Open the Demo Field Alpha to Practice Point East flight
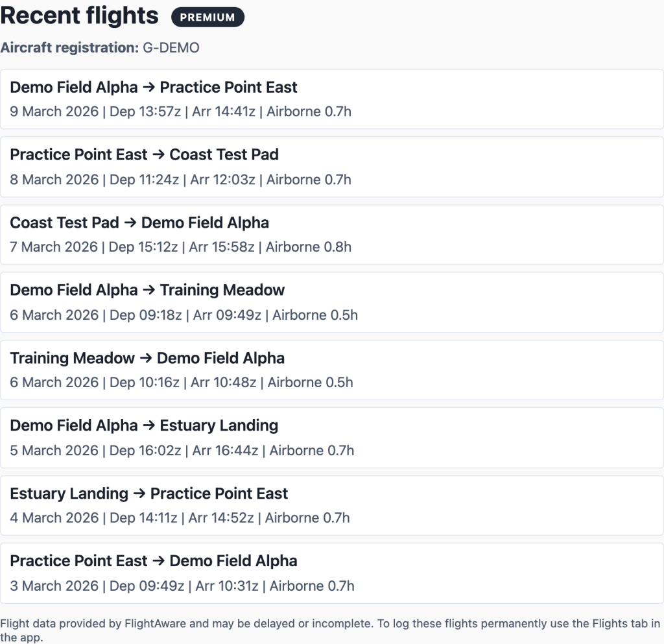664x644 pixels. click(332, 99)
